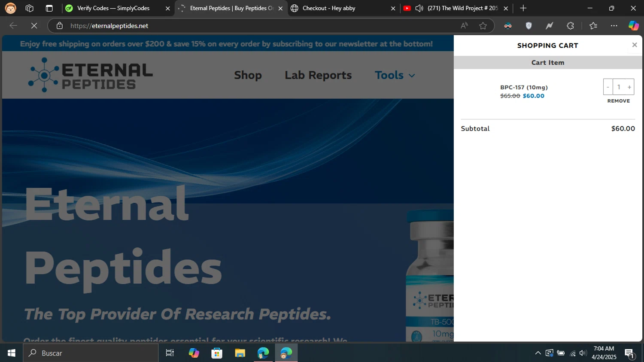This screenshot has height=362, width=644.
Task: Switch to the Verify Codes SimplyCodes tab
Action: pyautogui.click(x=113, y=8)
